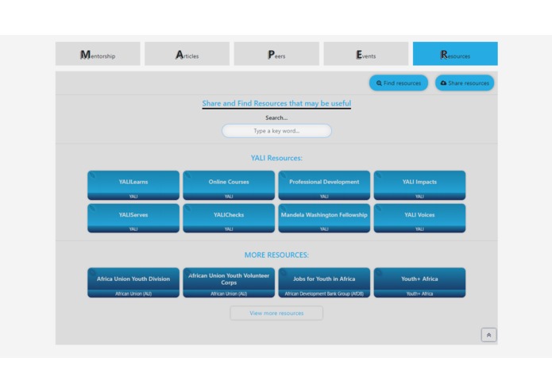This screenshot has width=552, height=392.
Task: Click the 'African Development Bank Group (AfDB)' label
Action: click(x=324, y=294)
